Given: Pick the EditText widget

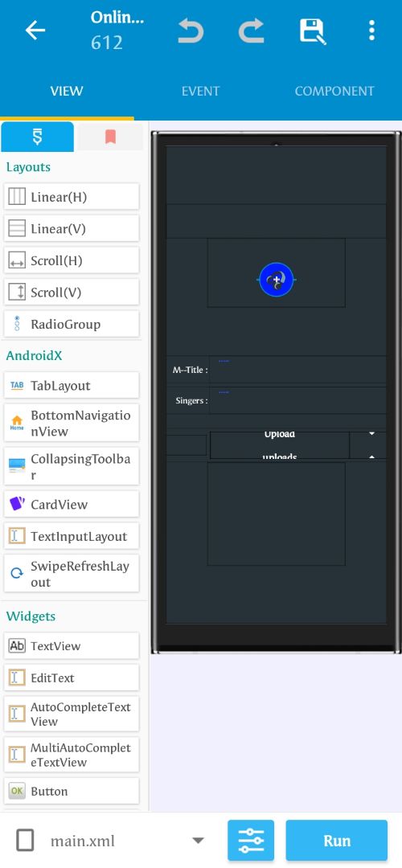Looking at the screenshot, I should pyautogui.click(x=72, y=678).
